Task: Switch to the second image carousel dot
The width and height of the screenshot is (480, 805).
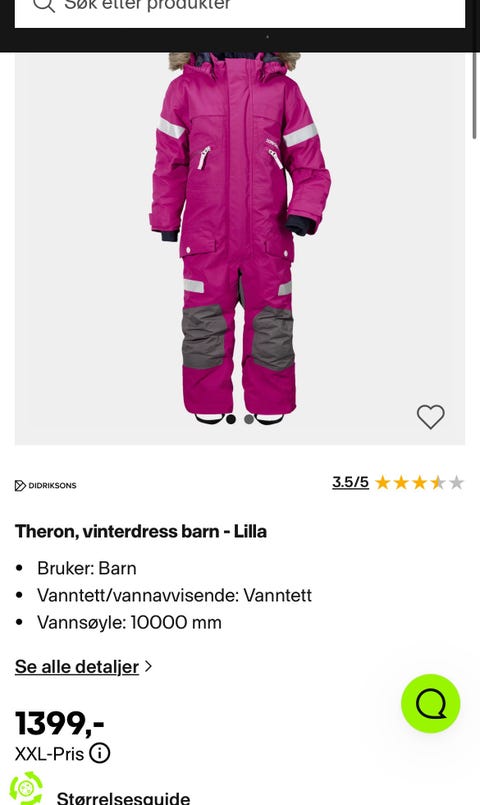Action: 249,419
